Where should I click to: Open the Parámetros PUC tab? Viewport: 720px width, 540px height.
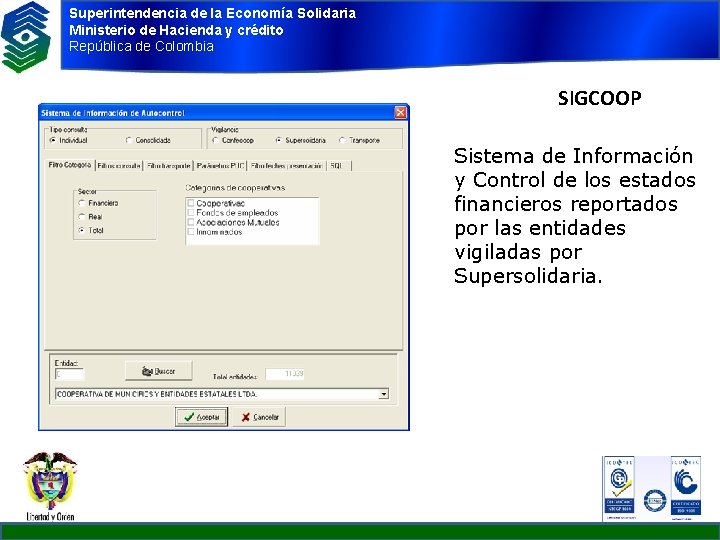(x=220, y=166)
